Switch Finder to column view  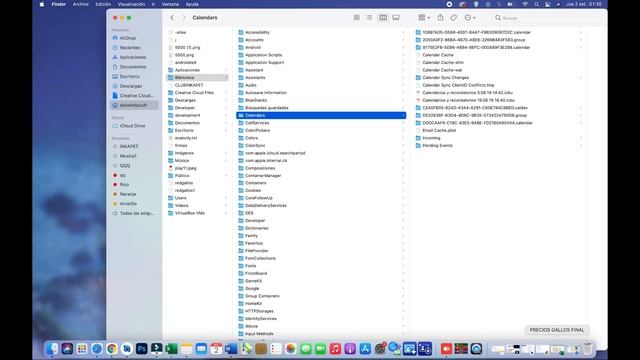point(383,18)
